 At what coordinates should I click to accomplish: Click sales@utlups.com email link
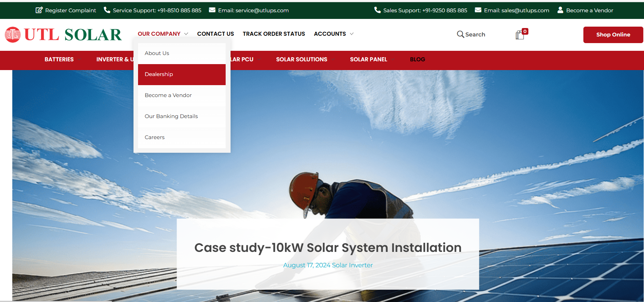(x=516, y=11)
